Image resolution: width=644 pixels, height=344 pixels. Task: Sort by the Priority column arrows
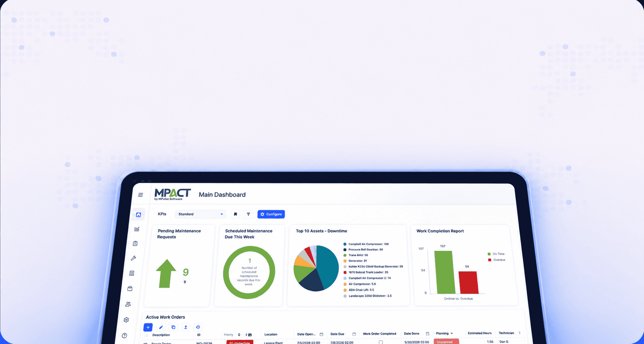[239, 335]
